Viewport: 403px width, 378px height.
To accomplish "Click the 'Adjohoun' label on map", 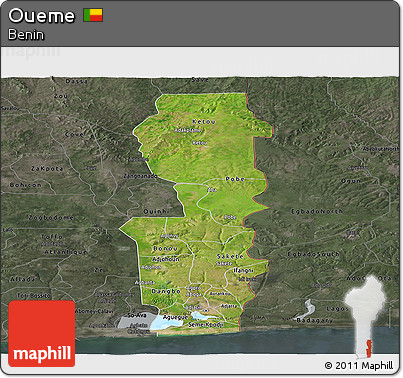I will click(166, 259).
